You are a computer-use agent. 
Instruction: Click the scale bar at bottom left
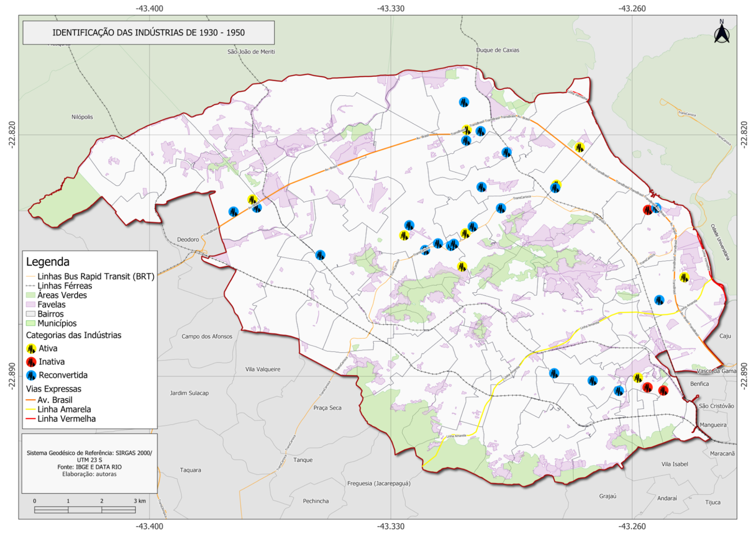pyautogui.click(x=85, y=510)
